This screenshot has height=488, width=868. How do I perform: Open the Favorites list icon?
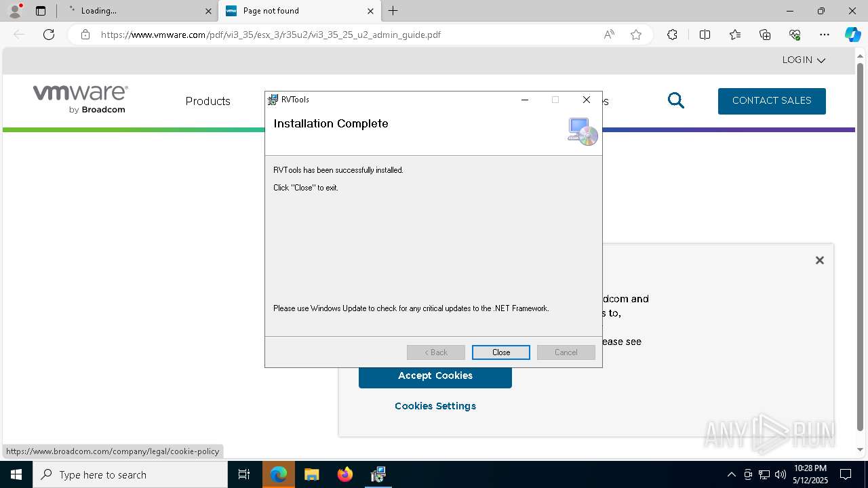click(x=735, y=35)
